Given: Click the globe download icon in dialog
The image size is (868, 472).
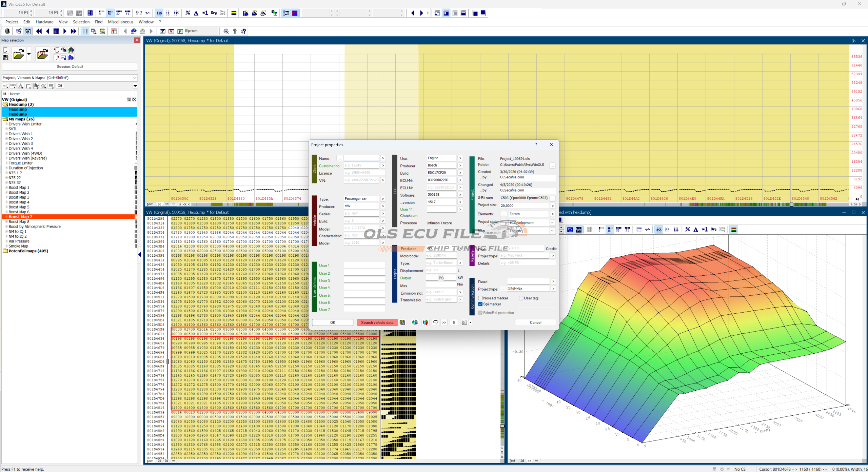Looking at the screenshot, I should pyautogui.click(x=415, y=322).
